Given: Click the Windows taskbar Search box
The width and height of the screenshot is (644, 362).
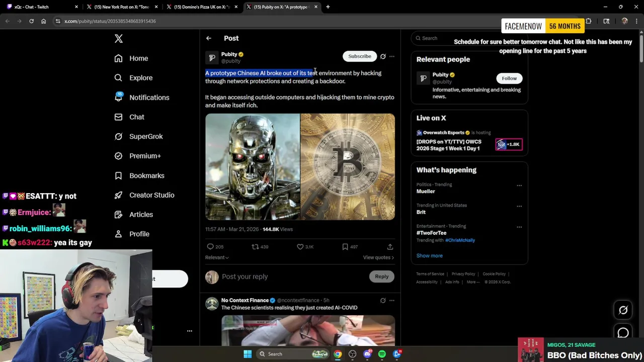Looking at the screenshot, I should pyautogui.click(x=294, y=354).
